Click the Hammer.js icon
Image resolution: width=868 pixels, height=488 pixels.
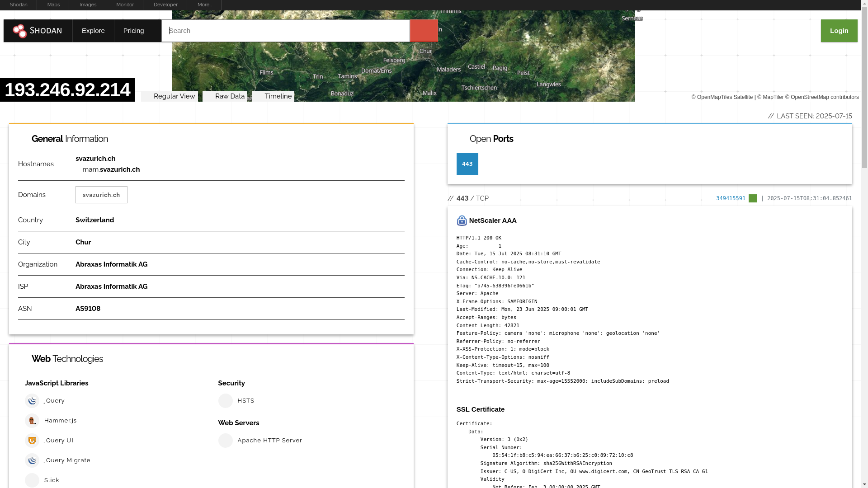tap(32, 421)
